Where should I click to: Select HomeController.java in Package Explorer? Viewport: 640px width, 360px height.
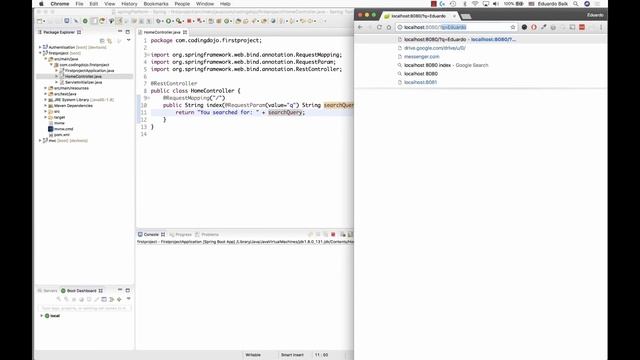click(83, 76)
